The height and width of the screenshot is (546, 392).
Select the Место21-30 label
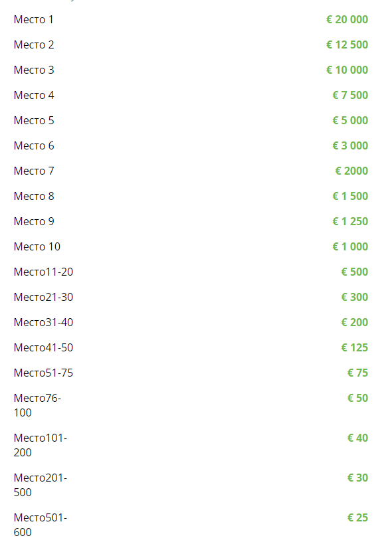click(x=44, y=297)
